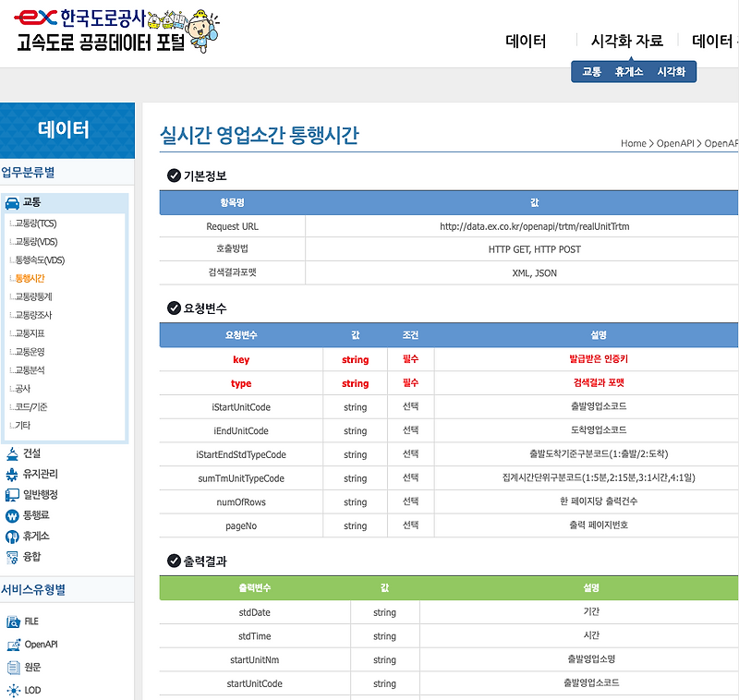
Task: Select the 건설 sidebar icon
Action: (13, 455)
